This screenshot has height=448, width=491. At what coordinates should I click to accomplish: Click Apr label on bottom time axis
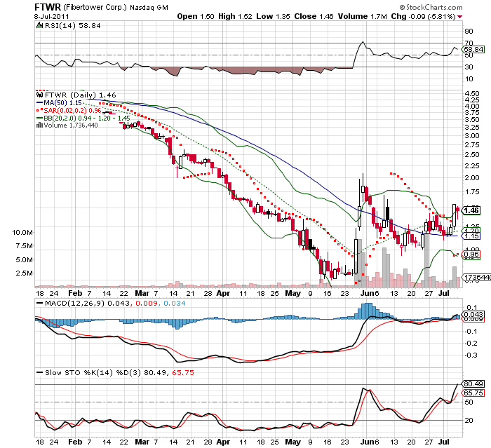(x=223, y=442)
